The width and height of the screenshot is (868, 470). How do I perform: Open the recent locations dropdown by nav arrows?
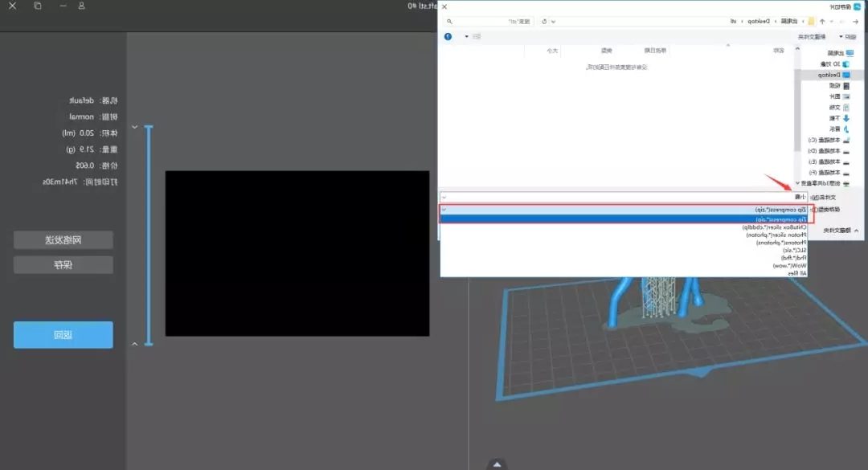[832, 22]
